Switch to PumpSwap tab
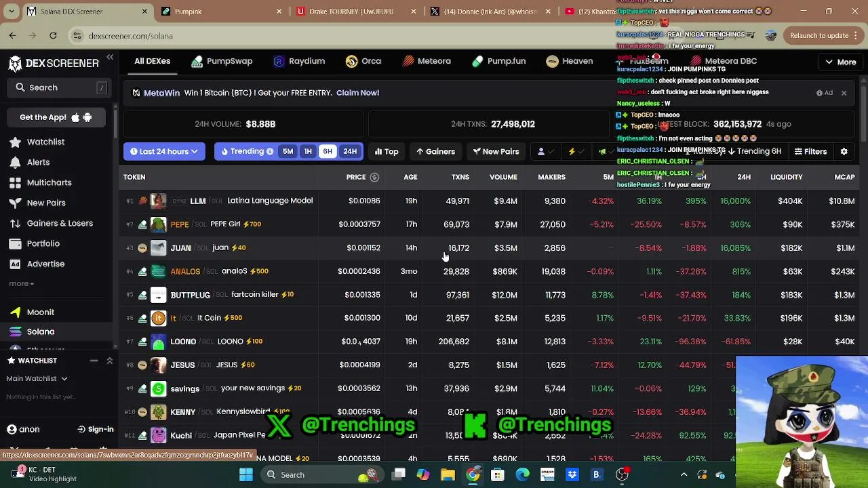 (222, 62)
